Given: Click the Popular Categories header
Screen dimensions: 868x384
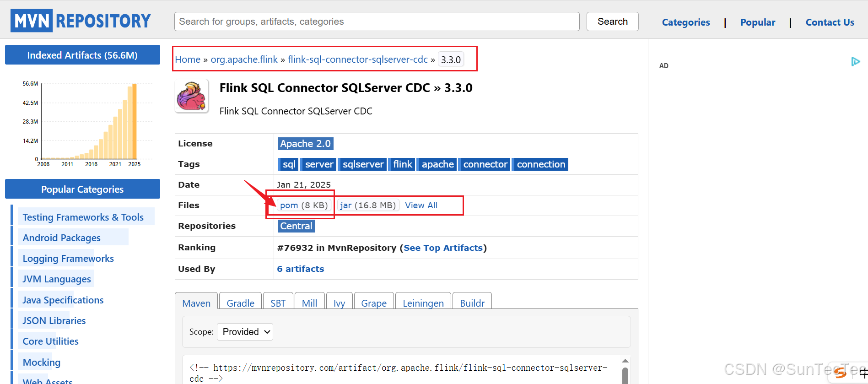Looking at the screenshot, I should (82, 189).
